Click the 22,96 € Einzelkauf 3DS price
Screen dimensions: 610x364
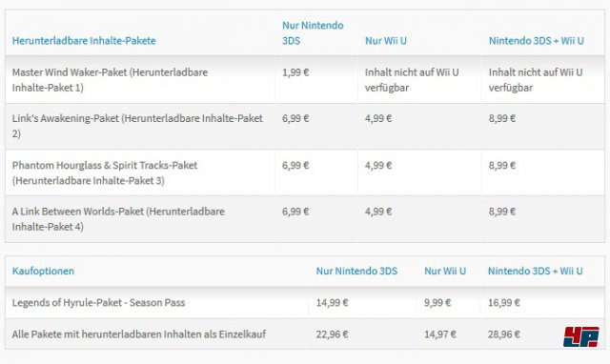(332, 334)
